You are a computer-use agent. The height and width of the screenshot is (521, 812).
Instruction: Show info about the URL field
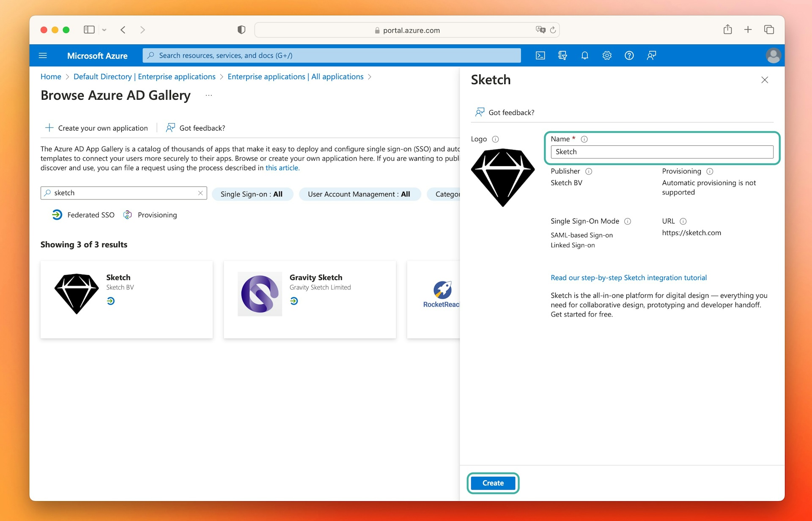[x=683, y=221]
